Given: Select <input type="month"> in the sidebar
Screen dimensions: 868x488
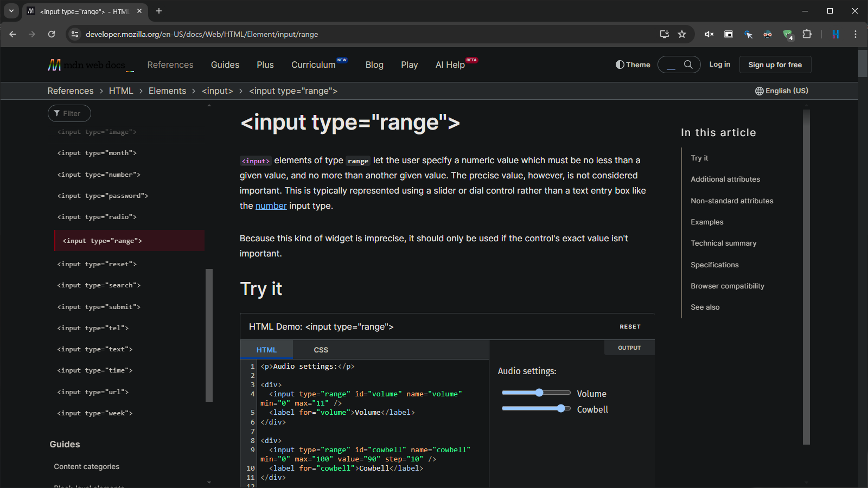Looking at the screenshot, I should pos(97,153).
